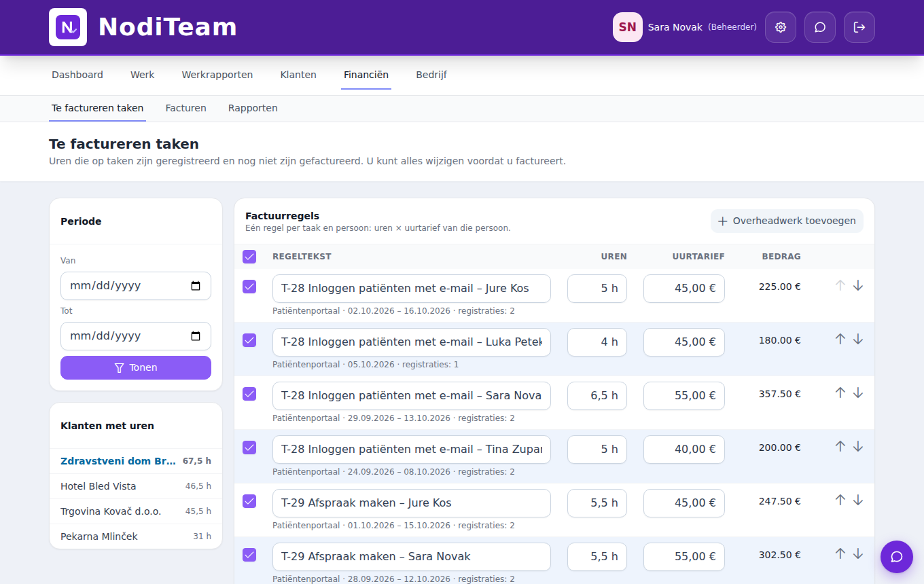This screenshot has height=584, width=924.
Task: Click the NodiTeam logo icon
Action: [x=68, y=27]
